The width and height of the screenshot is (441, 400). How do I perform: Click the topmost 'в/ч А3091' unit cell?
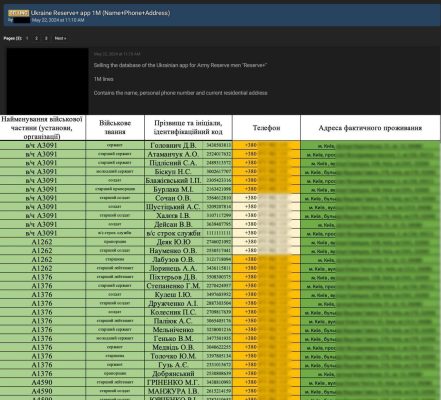pyautogui.click(x=42, y=145)
